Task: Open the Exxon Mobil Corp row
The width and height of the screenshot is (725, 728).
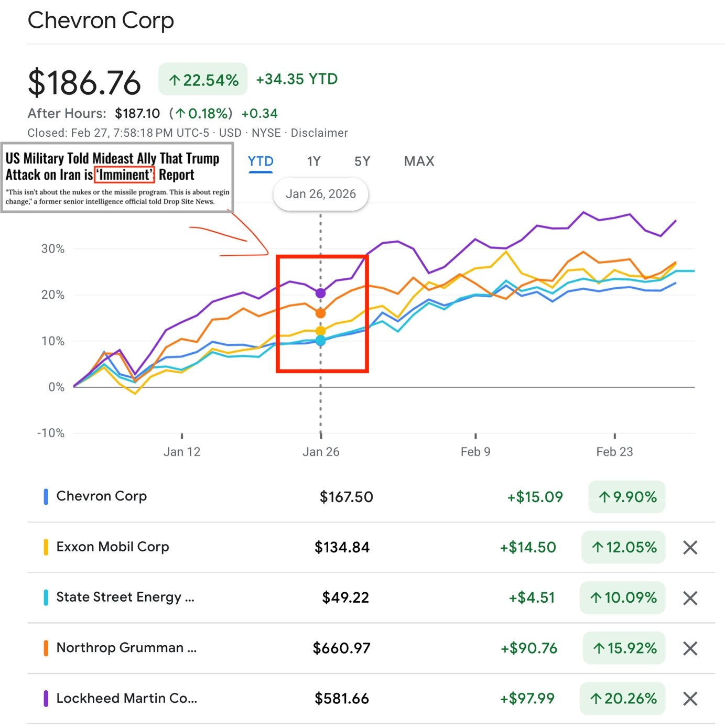Action: coord(371,547)
